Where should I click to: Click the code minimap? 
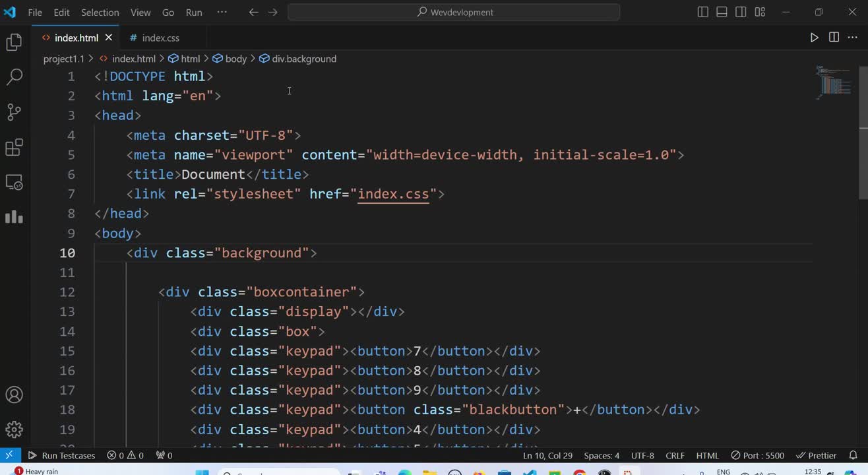(x=834, y=82)
